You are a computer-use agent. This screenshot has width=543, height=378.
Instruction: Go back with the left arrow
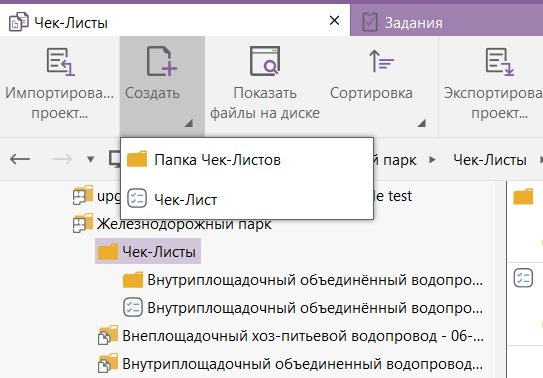[20, 159]
